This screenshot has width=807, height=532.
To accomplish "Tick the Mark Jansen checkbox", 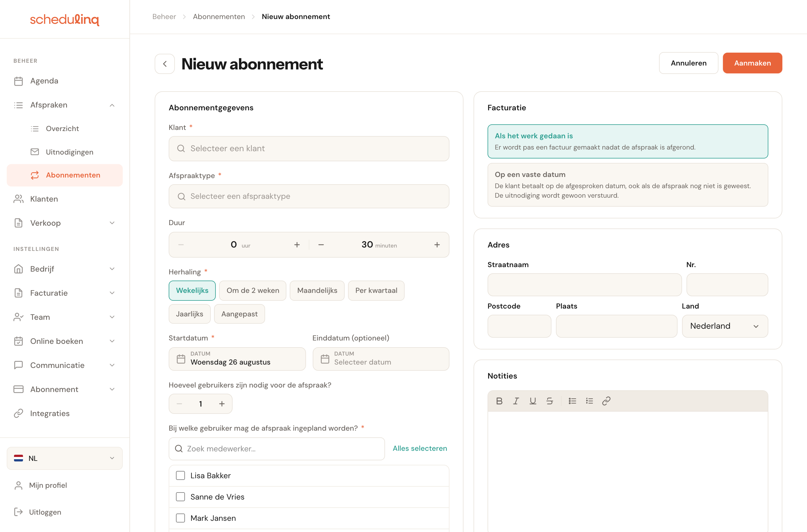I will pos(180,518).
